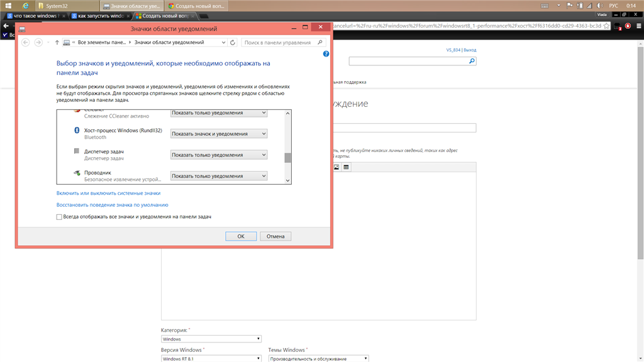644x362 pixels.
Task: Open the Диспетчер задач behavior dropdown
Action: pyautogui.click(x=219, y=155)
